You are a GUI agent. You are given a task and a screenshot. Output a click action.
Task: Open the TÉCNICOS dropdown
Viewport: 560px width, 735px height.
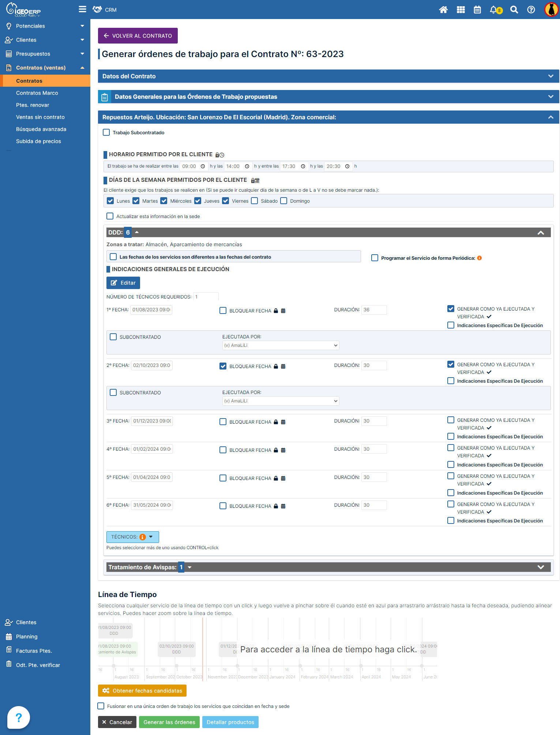[x=132, y=537]
